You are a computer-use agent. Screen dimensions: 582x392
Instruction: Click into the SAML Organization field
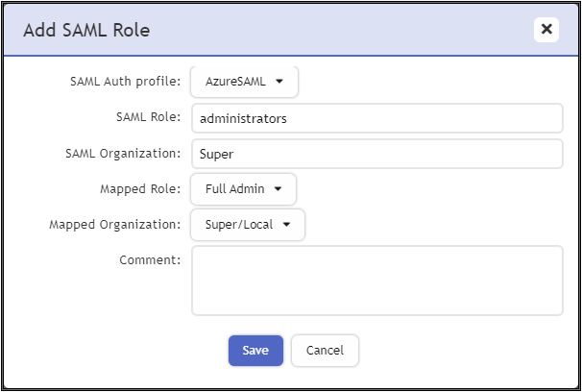click(376, 154)
